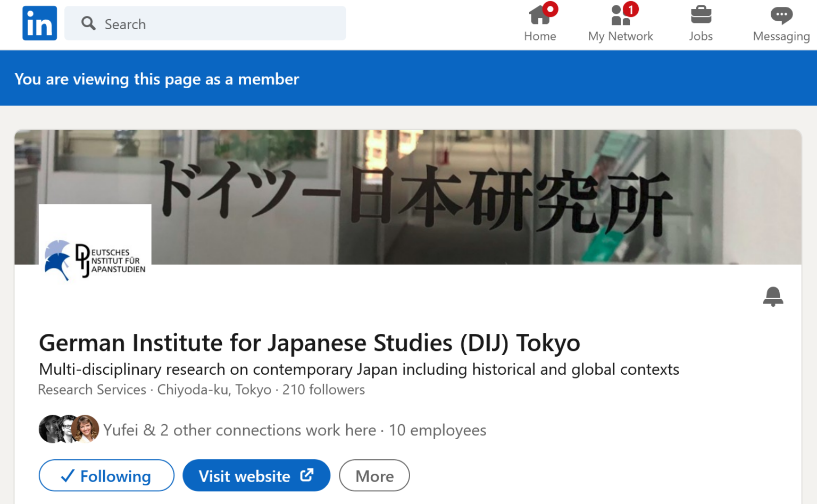Click the "You are viewing this page as a member" banner text
This screenshot has height=504, width=817.
(157, 79)
